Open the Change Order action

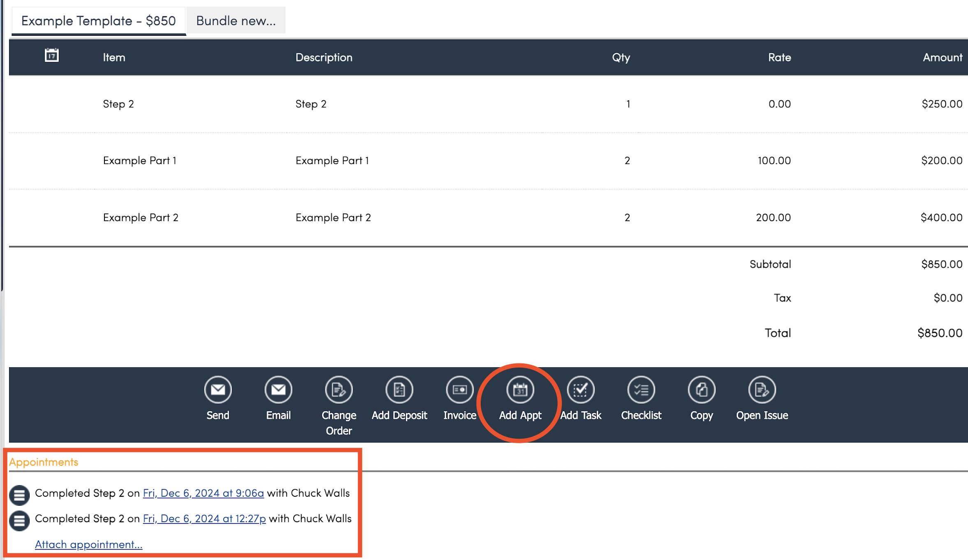click(338, 389)
